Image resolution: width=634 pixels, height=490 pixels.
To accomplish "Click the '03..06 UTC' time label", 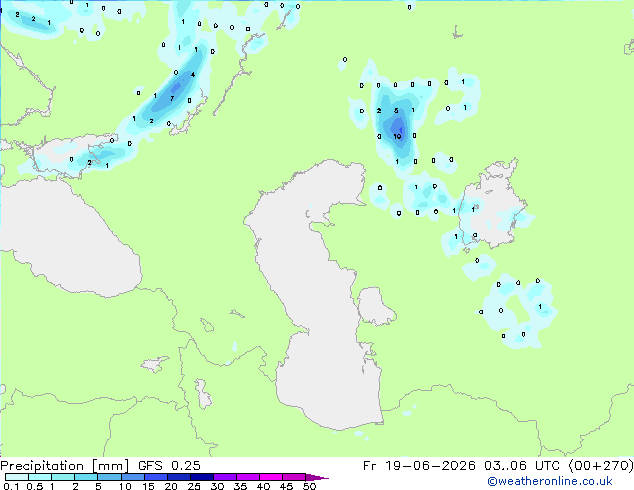I will (x=522, y=466).
